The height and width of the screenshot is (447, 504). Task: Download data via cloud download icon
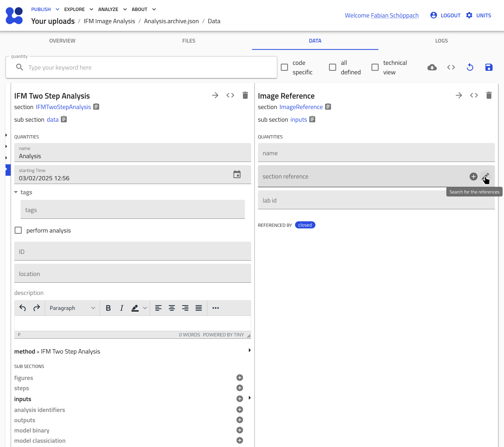pos(432,67)
